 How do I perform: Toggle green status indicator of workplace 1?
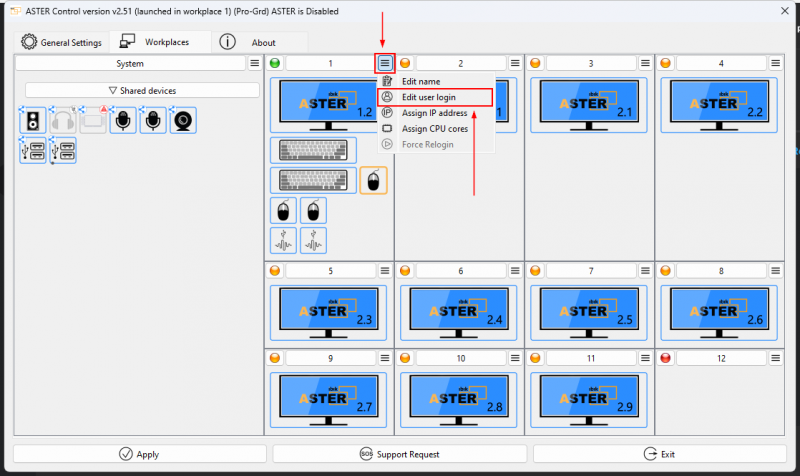(275, 63)
